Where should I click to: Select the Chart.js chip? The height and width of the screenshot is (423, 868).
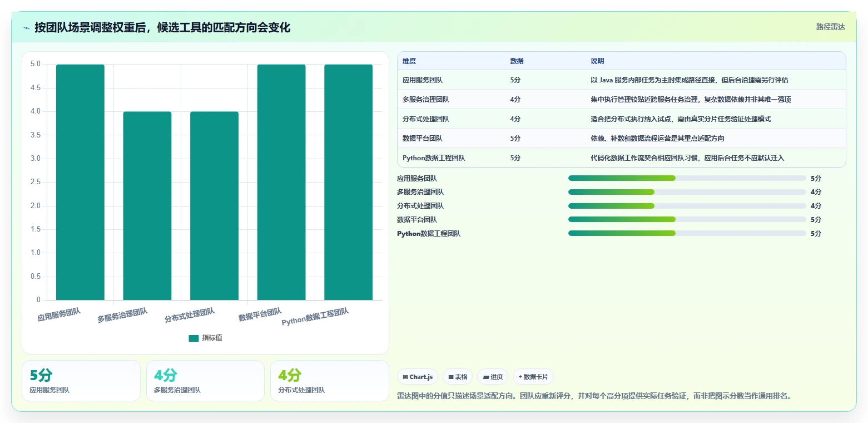pos(418,377)
